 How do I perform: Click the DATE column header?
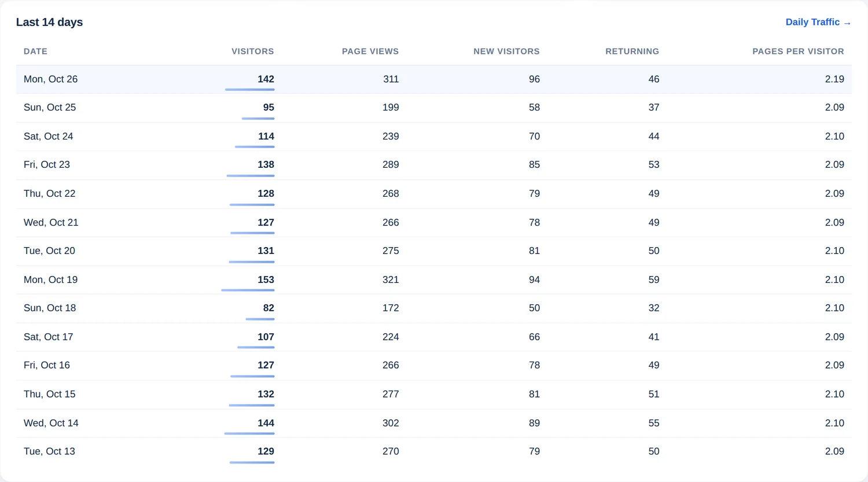(x=35, y=51)
